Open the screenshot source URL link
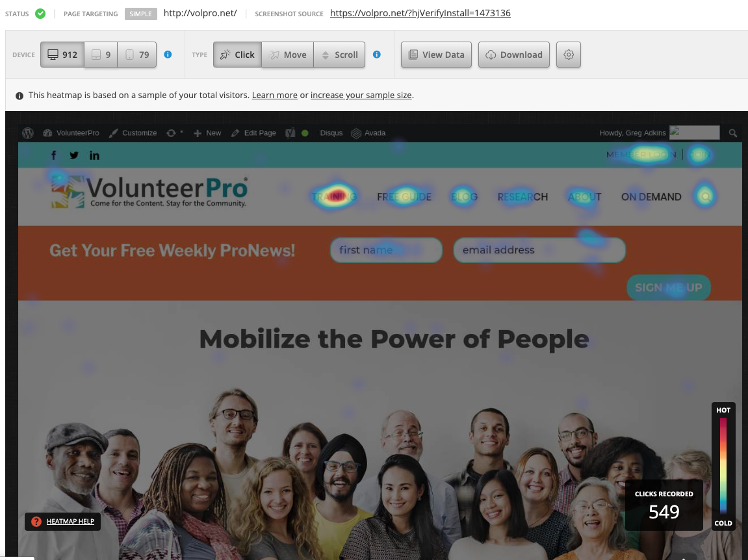The width and height of the screenshot is (748, 560). click(420, 13)
